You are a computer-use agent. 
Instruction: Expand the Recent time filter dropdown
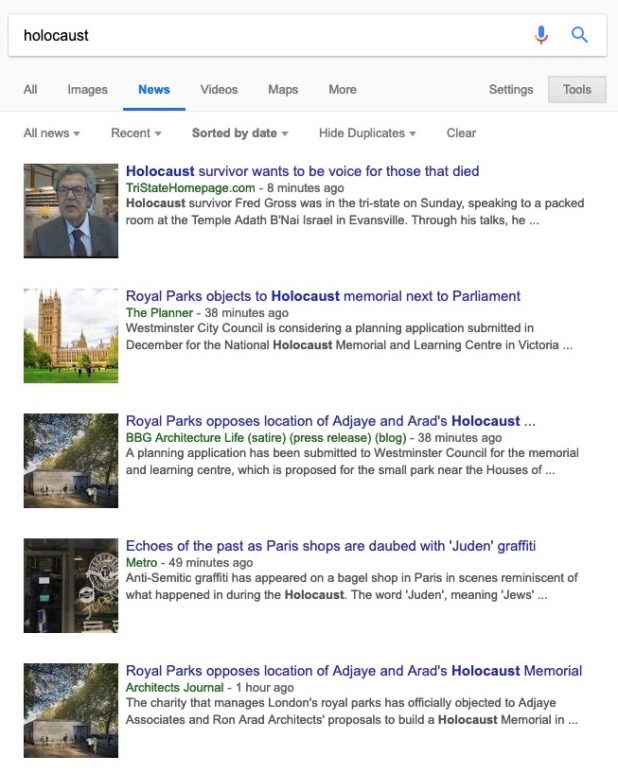tap(136, 133)
